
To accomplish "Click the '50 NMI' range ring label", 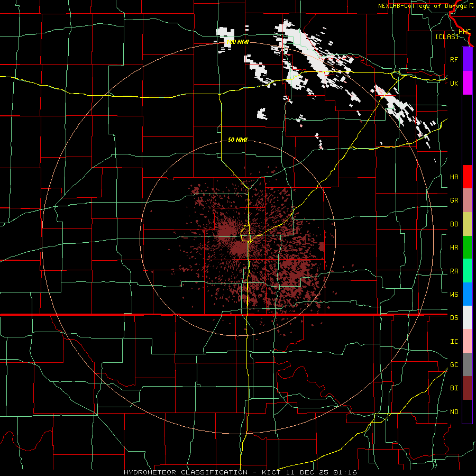I will tap(237, 140).
